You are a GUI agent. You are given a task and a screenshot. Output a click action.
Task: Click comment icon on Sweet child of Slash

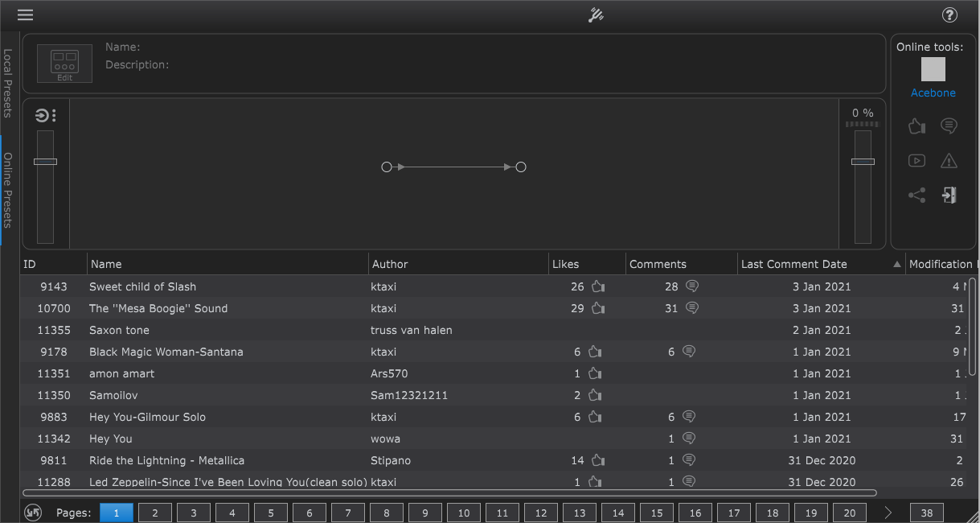click(692, 286)
